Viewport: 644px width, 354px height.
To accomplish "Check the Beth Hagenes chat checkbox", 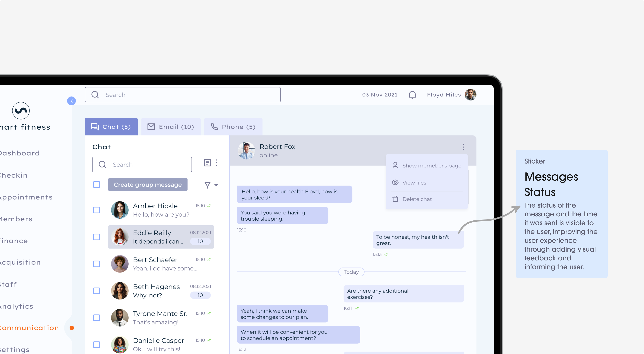I will click(97, 291).
